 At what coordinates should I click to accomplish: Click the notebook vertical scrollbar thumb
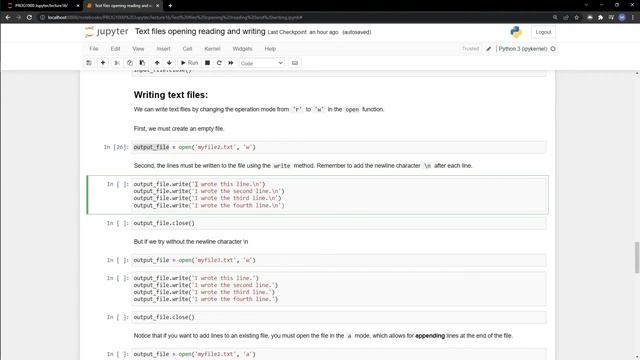pos(637,257)
